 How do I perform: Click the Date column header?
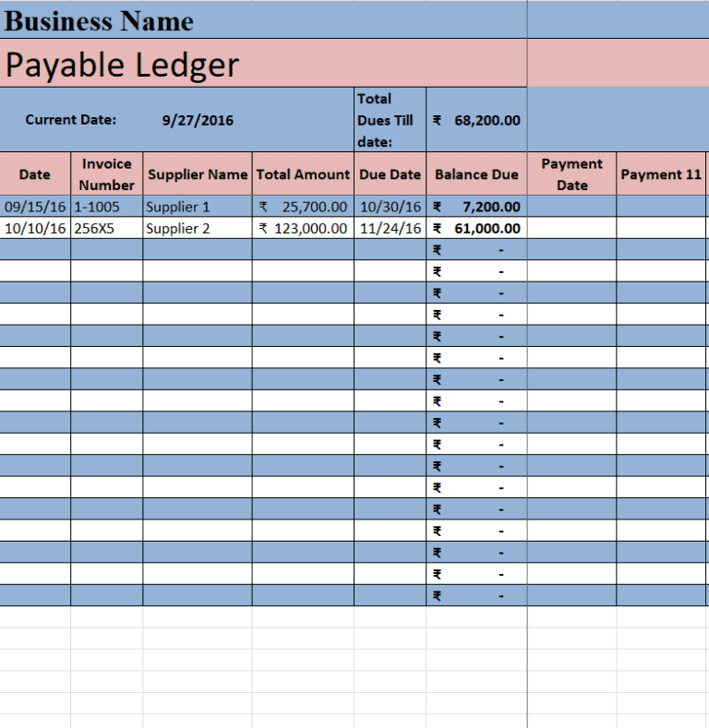pos(35,174)
